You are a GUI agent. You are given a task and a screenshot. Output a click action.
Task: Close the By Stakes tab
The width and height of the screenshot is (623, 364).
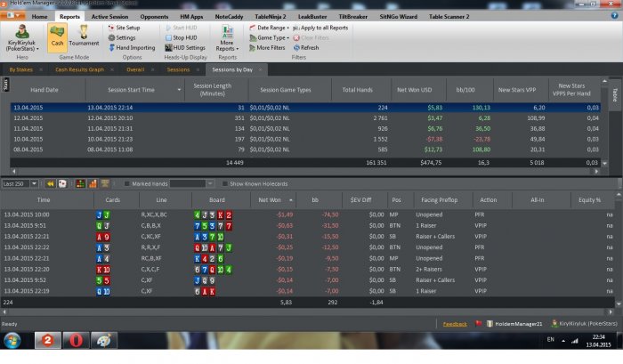(x=41, y=70)
